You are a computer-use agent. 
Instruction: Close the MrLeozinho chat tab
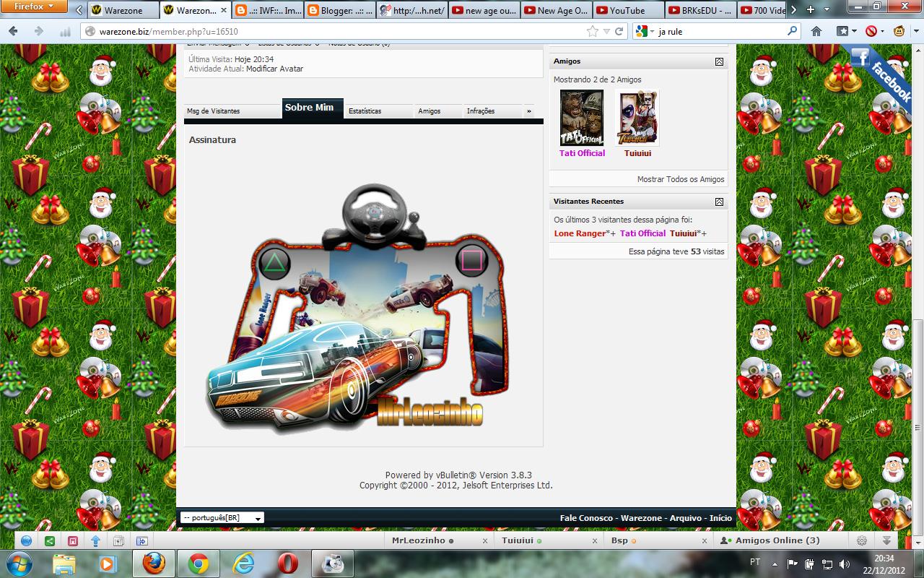tap(485, 540)
